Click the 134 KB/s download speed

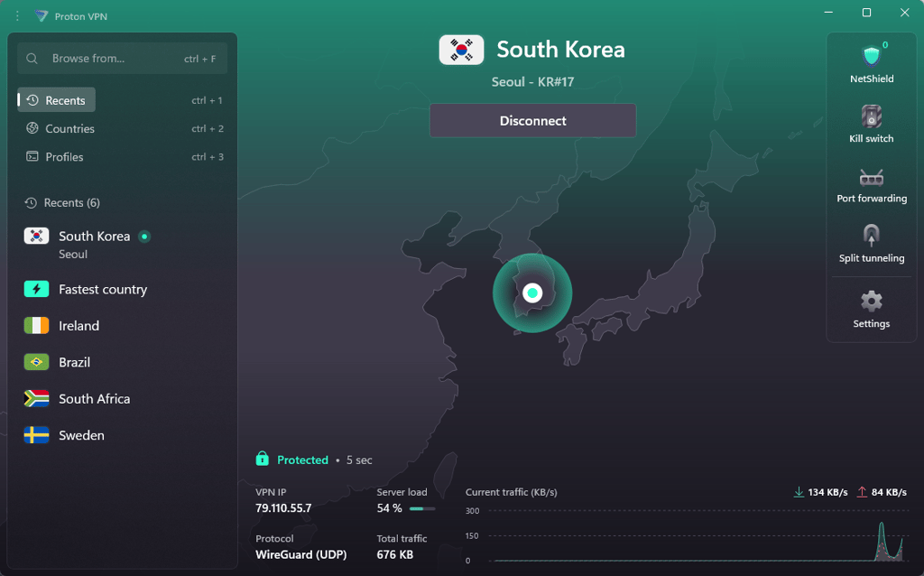coord(828,492)
